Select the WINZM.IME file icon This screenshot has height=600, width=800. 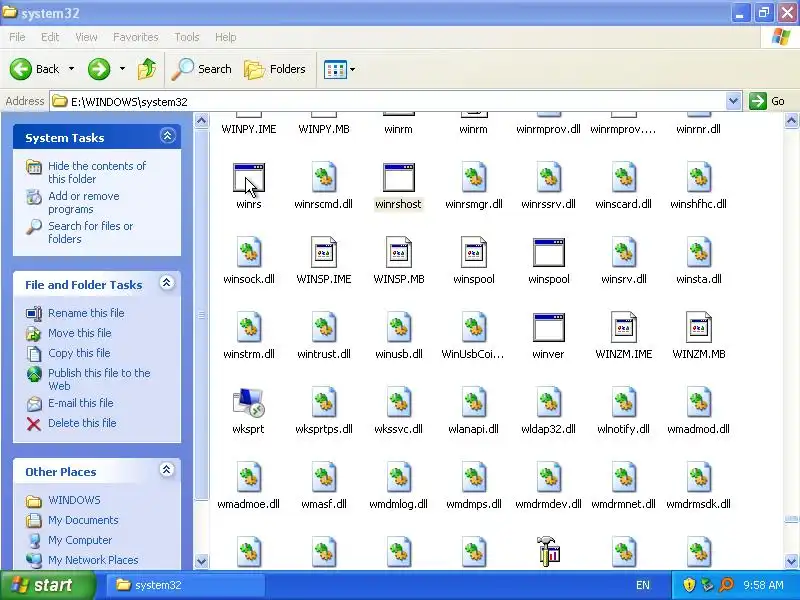[623, 327]
